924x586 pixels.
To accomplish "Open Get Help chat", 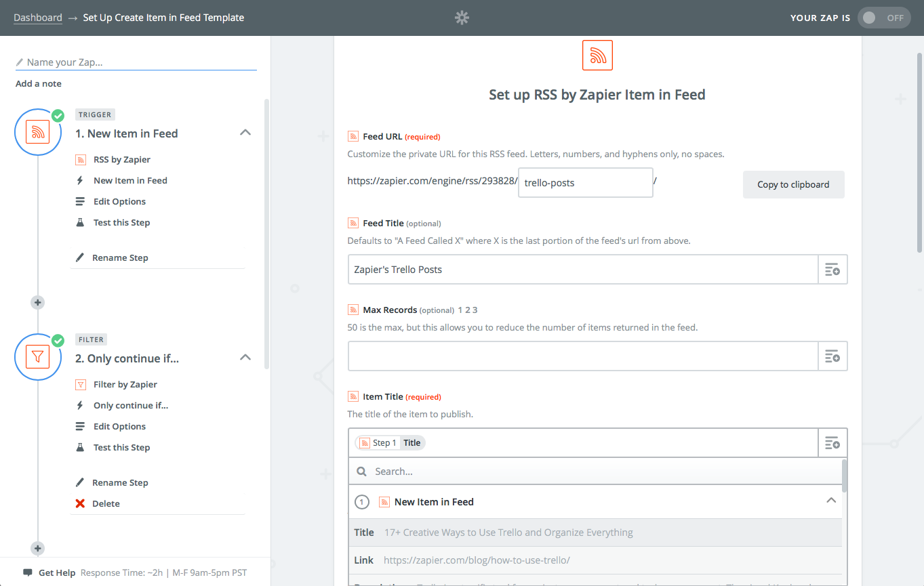I will [x=57, y=572].
